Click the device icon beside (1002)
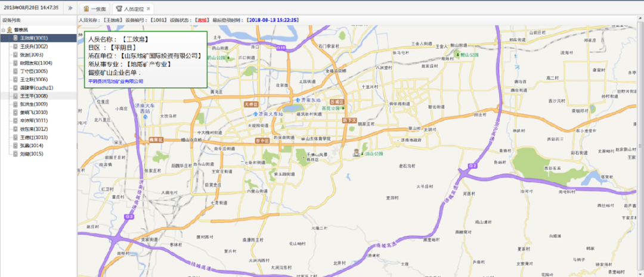Screen dimensions: 644x277 tap(16, 46)
